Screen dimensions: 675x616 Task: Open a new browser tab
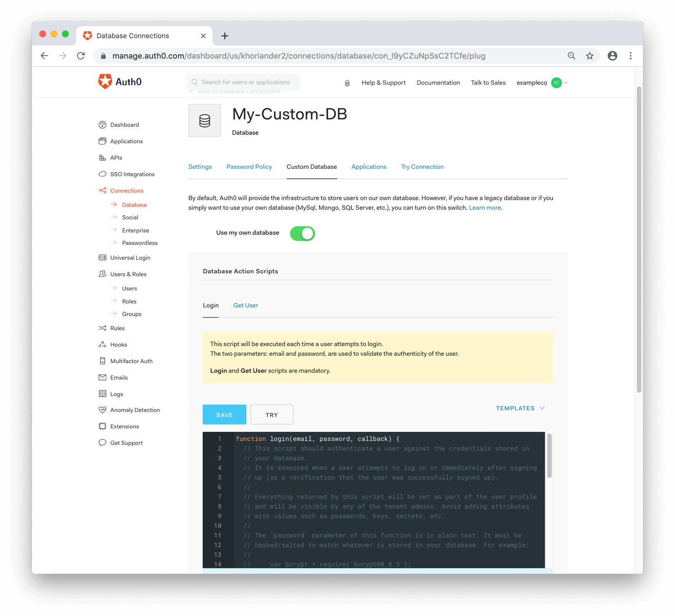pyautogui.click(x=225, y=36)
